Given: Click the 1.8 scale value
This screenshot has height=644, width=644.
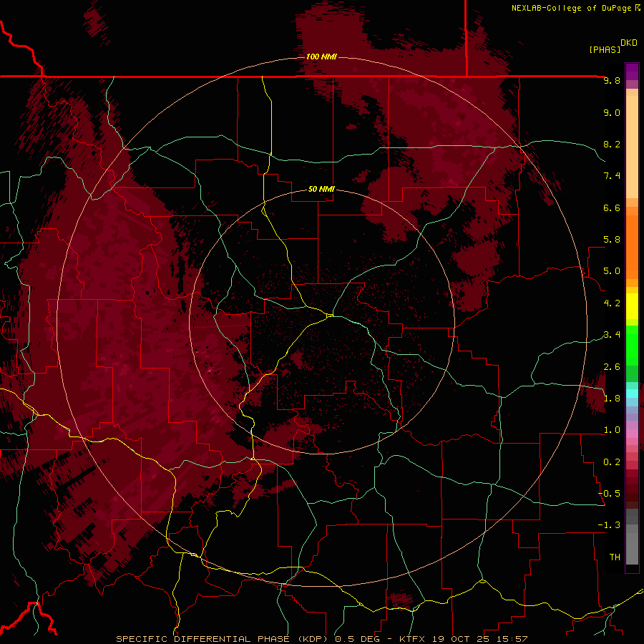Looking at the screenshot, I should pyautogui.click(x=612, y=399).
